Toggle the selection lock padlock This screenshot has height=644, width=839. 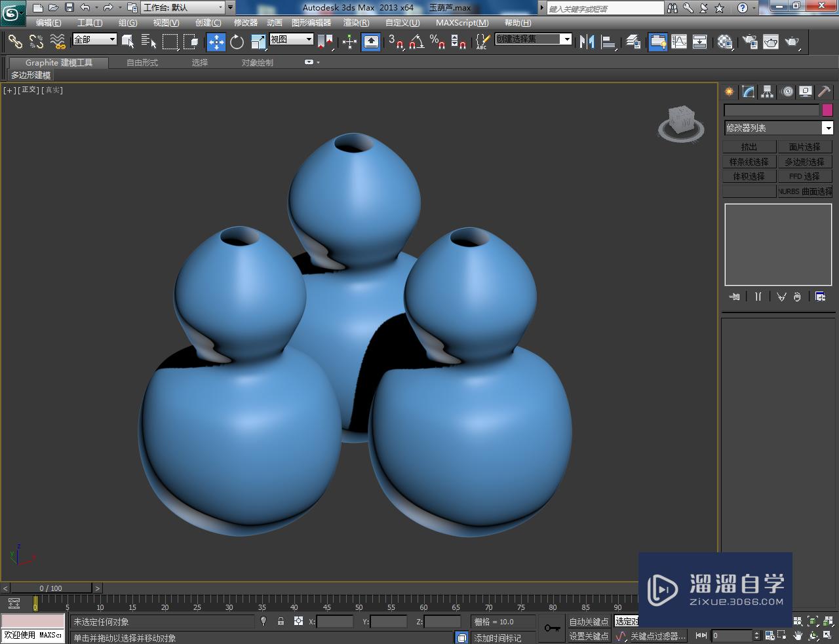[281, 621]
